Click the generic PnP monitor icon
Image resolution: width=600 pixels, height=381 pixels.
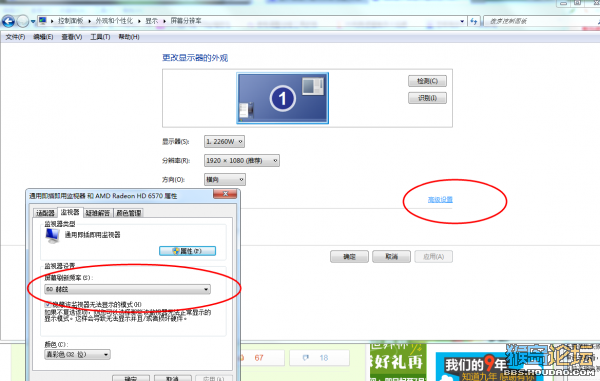coord(52,236)
